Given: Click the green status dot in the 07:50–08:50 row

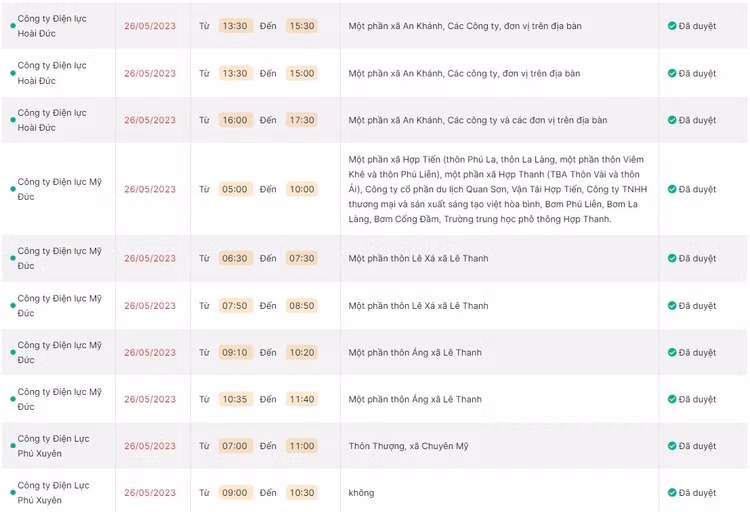Looking at the screenshot, I should click(x=12, y=306).
